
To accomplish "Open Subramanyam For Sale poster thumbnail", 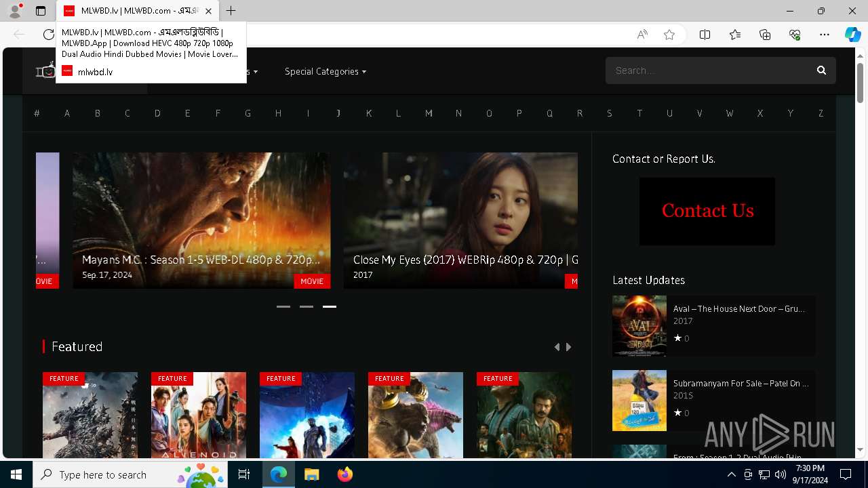I will tap(639, 401).
